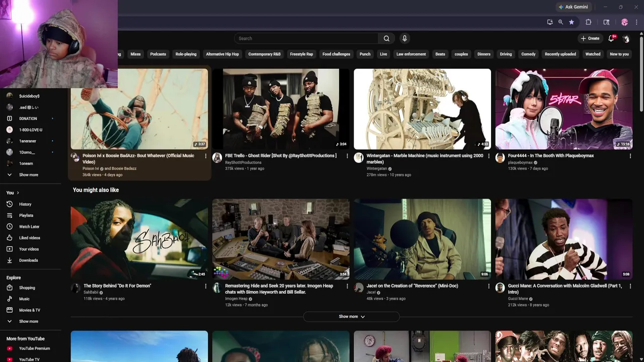The width and height of the screenshot is (644, 362).
Task: Expand You might also like Show more
Action: [x=351, y=317]
